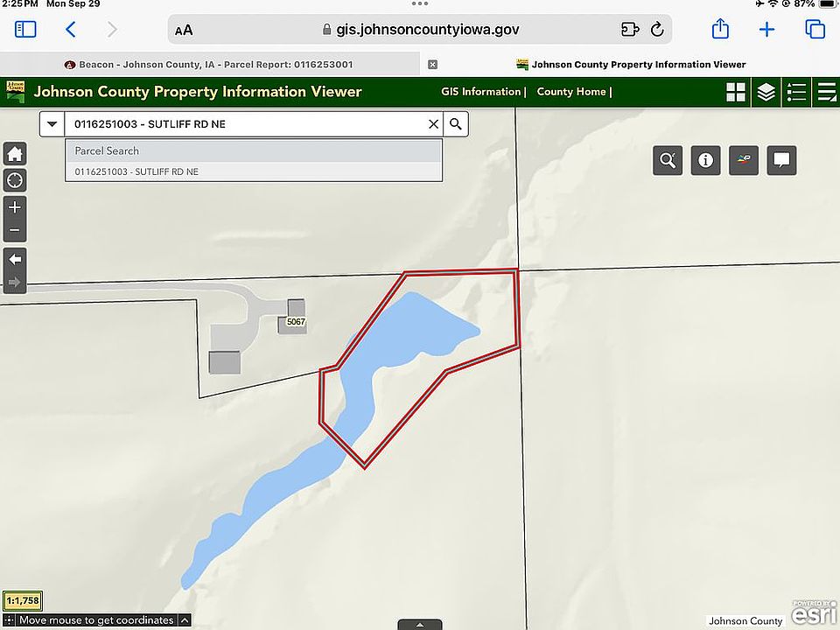This screenshot has width=840, height=630.
Task: Return to previous map extent
Action: click(x=15, y=260)
